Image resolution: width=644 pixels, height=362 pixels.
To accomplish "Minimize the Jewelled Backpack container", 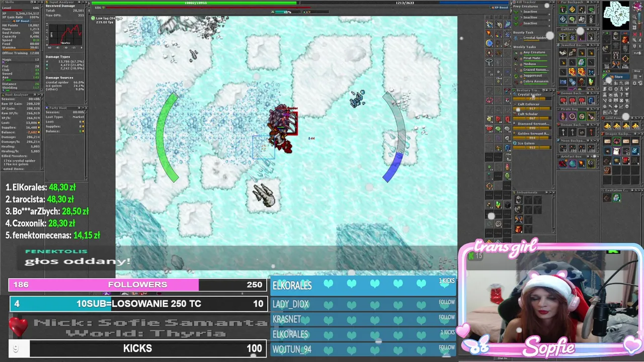I will (595, 45).
